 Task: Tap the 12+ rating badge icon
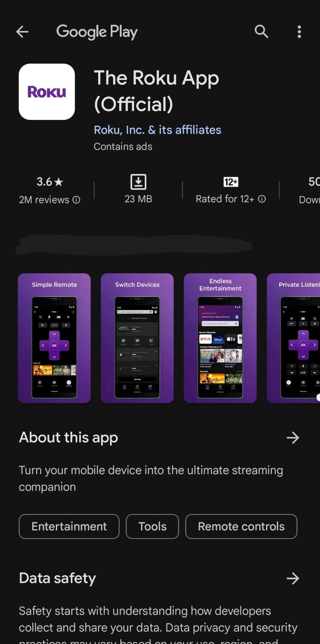click(231, 182)
